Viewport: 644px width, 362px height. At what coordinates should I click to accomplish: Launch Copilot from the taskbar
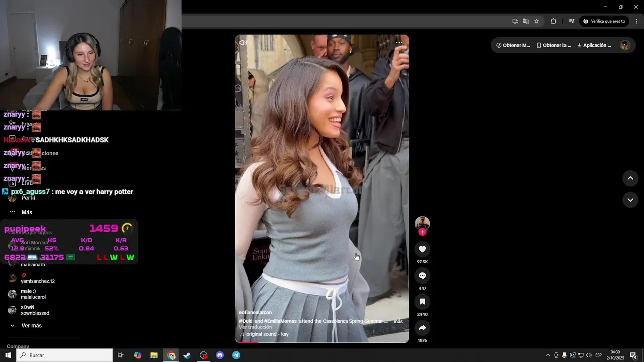(138, 355)
